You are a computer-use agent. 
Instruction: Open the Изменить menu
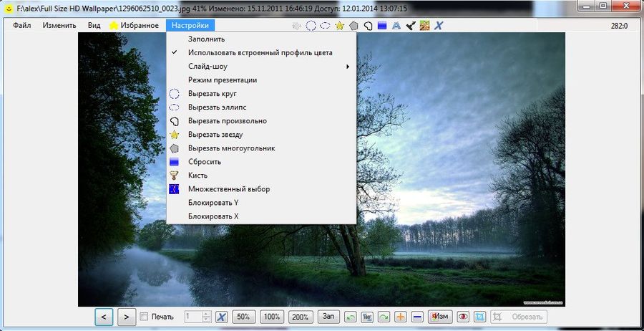(x=59, y=26)
